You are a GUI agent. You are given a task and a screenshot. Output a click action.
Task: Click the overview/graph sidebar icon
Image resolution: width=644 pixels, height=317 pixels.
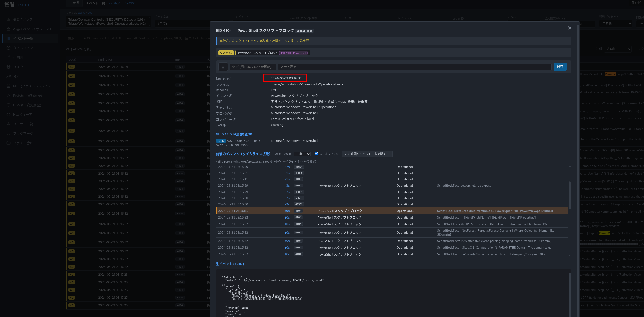coord(8,20)
